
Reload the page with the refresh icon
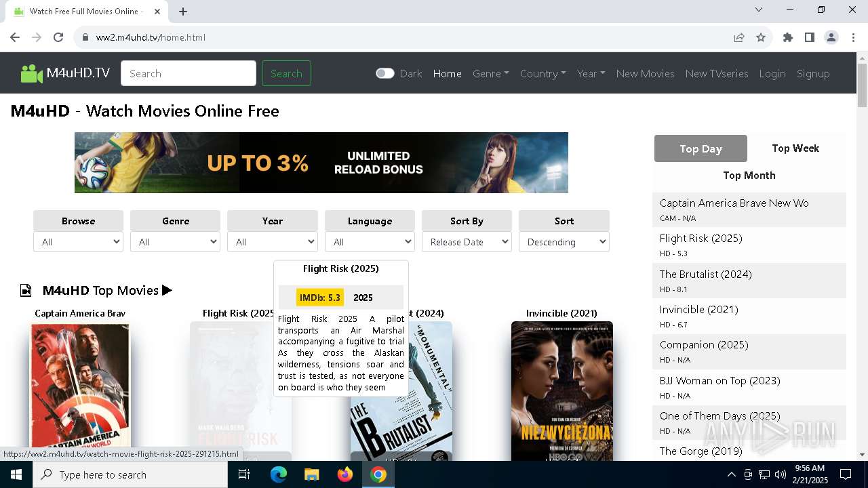pos(58,37)
